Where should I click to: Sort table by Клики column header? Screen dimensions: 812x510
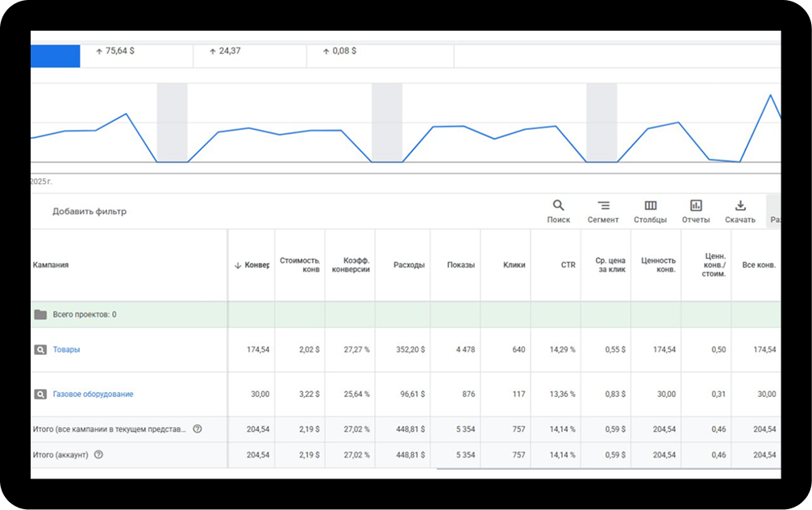514,265
